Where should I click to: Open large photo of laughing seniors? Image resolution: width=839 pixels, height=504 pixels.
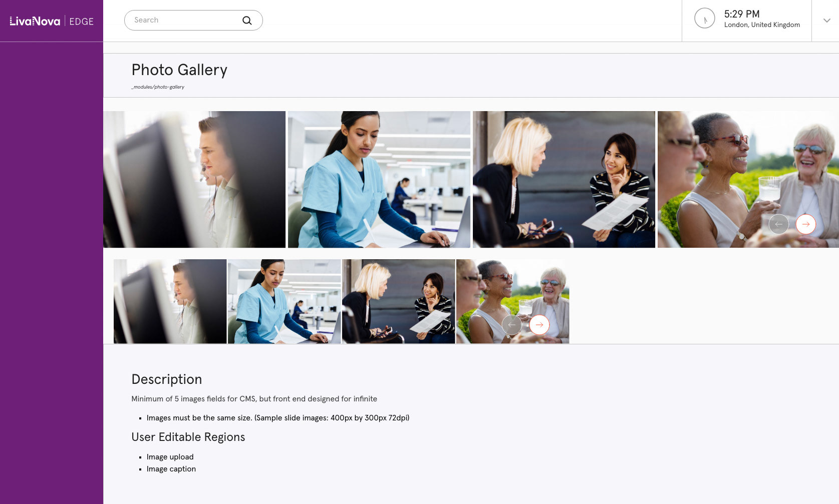(x=748, y=179)
